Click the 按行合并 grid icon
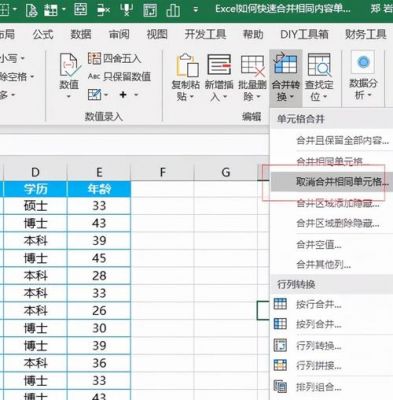Screen dimensions: 393x400 point(280,304)
